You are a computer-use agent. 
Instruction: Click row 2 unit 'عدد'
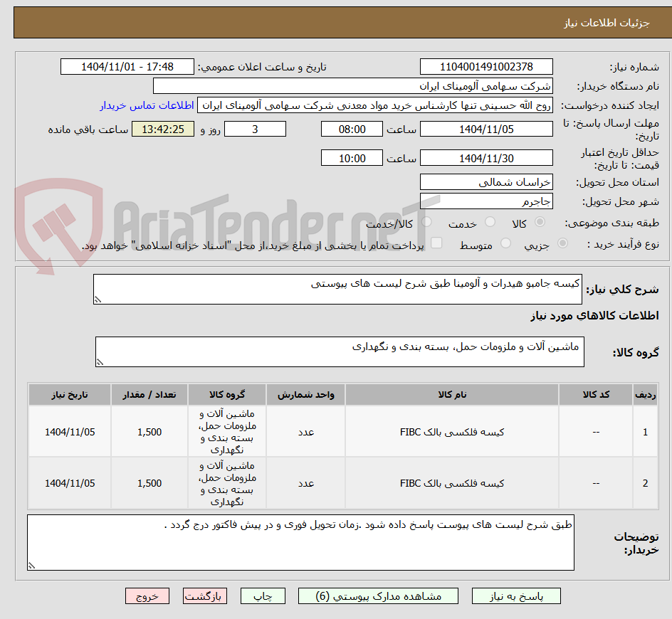click(306, 483)
